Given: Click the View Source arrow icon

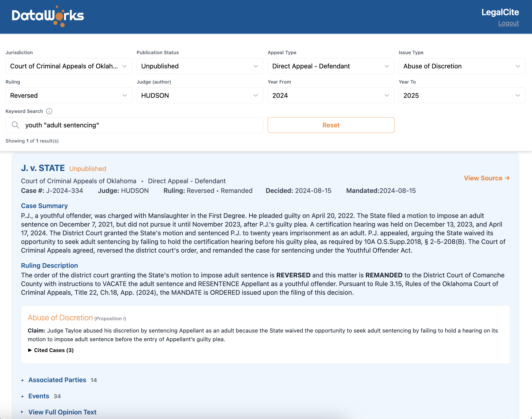Looking at the screenshot, I should pos(507,178).
